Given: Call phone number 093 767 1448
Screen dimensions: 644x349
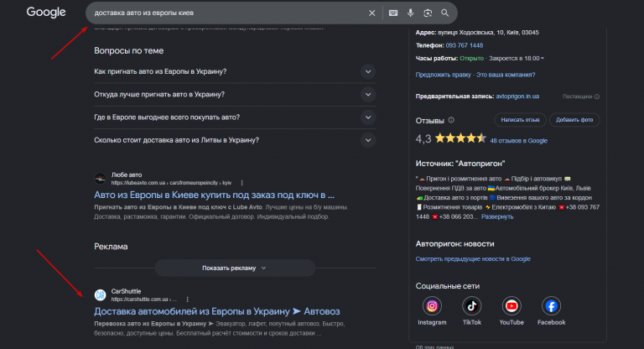Looking at the screenshot, I should pos(464,45).
